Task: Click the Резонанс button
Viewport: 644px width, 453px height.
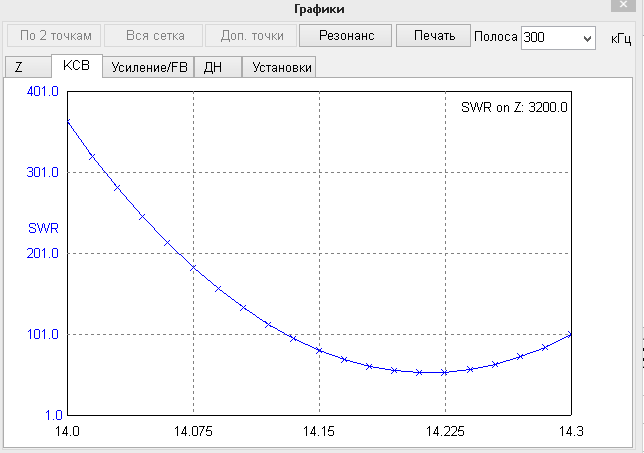Action: (x=346, y=36)
